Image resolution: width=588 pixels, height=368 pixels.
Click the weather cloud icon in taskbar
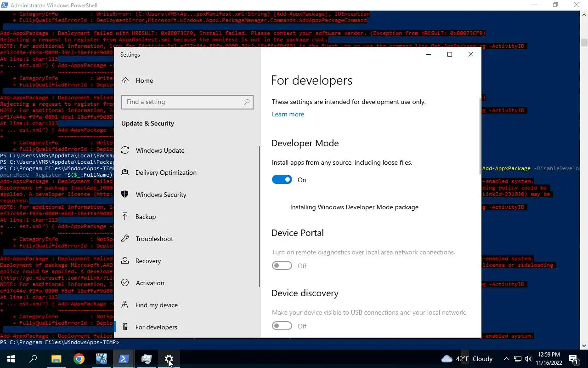tap(447, 359)
